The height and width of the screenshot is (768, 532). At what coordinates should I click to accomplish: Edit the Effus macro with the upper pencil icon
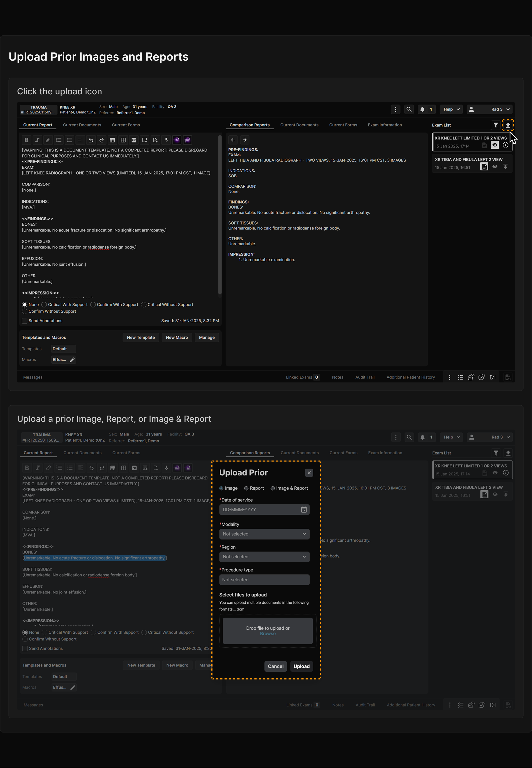pyautogui.click(x=72, y=360)
